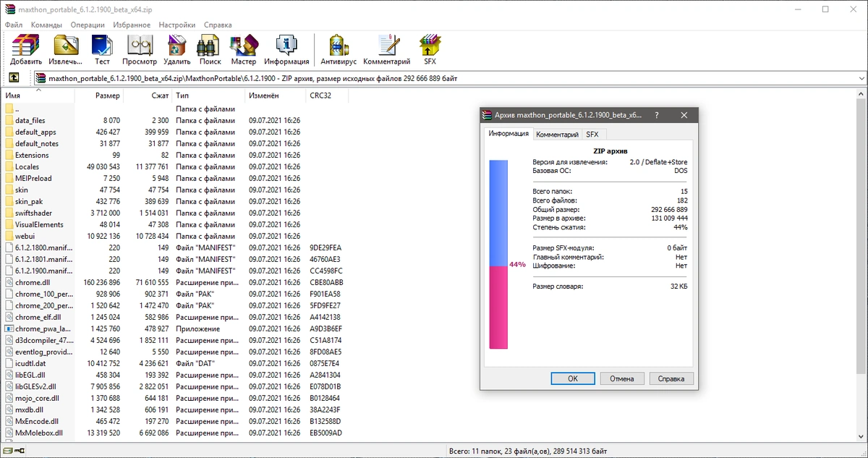Select the Extensions folder row
868x458 pixels.
tap(174, 155)
